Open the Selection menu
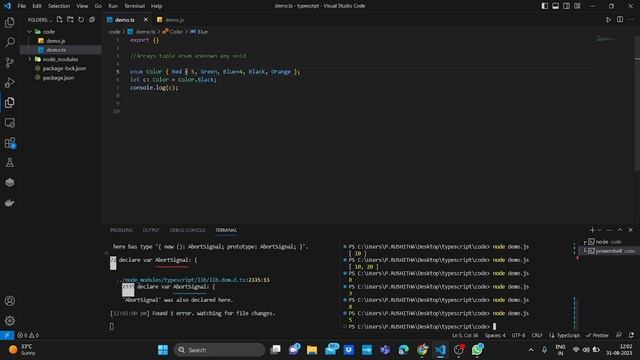640x360 pixels. [59, 6]
